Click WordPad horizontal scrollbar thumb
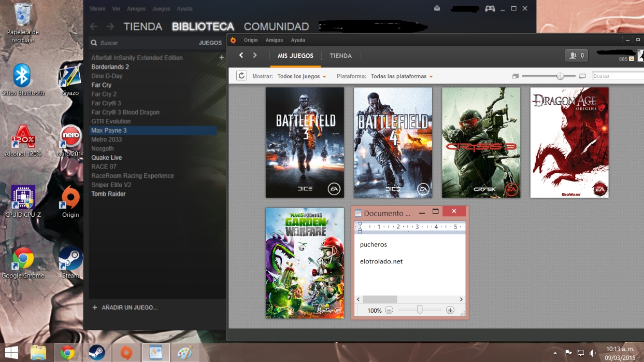 pyautogui.click(x=380, y=299)
